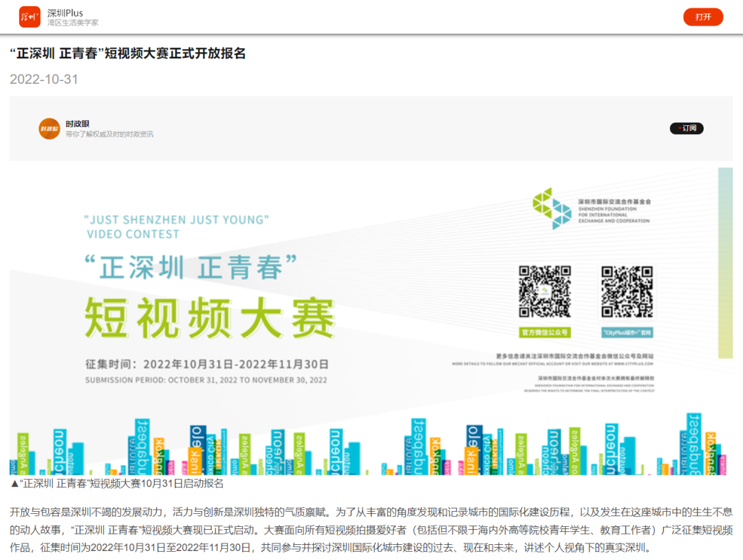Click the green 官方微信公众号 label
Screen dimensions: 743x560
pos(544,332)
